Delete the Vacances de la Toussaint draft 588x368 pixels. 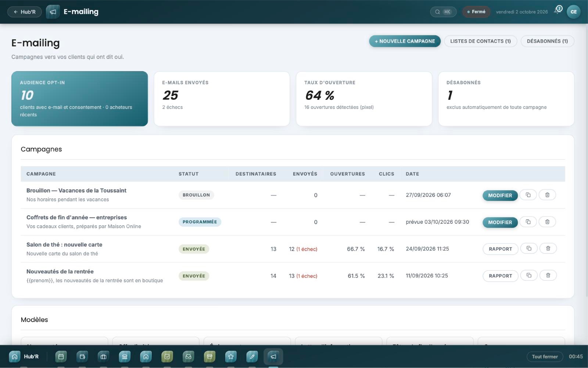pos(547,195)
